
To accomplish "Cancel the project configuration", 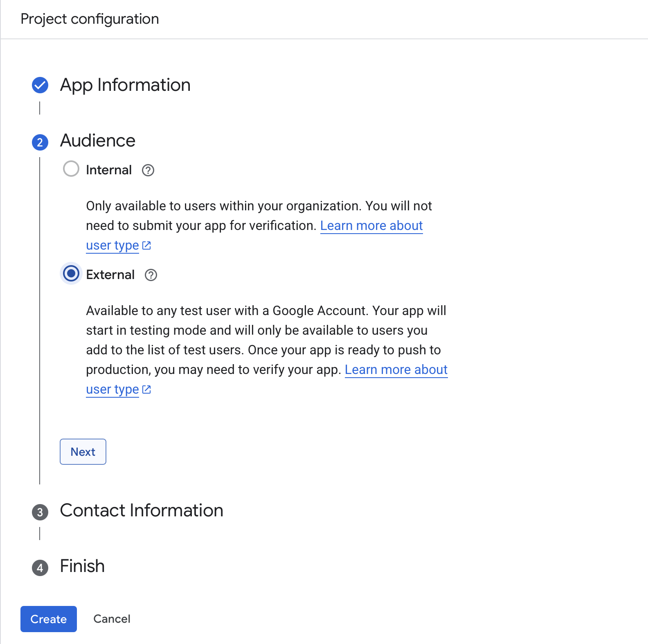I will (x=112, y=619).
